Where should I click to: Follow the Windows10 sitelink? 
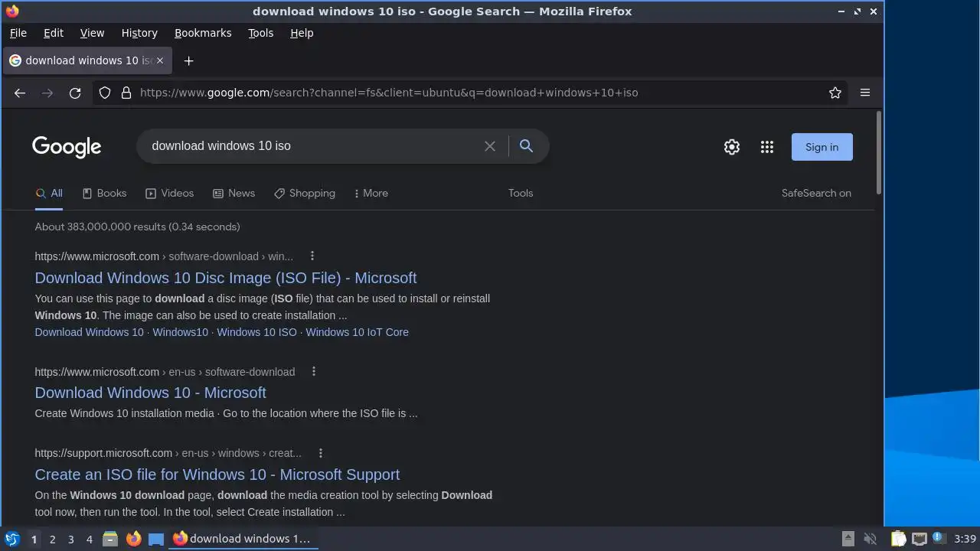click(x=180, y=332)
